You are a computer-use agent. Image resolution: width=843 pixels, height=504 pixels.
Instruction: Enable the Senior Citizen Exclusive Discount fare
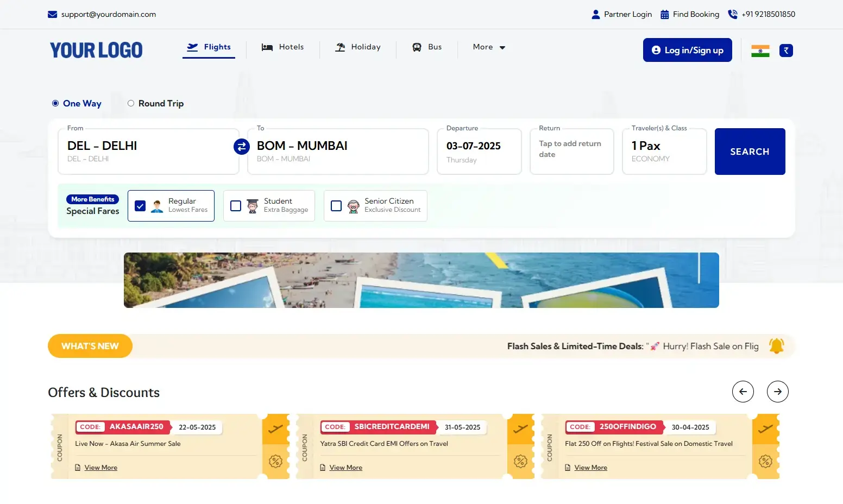[x=336, y=206]
